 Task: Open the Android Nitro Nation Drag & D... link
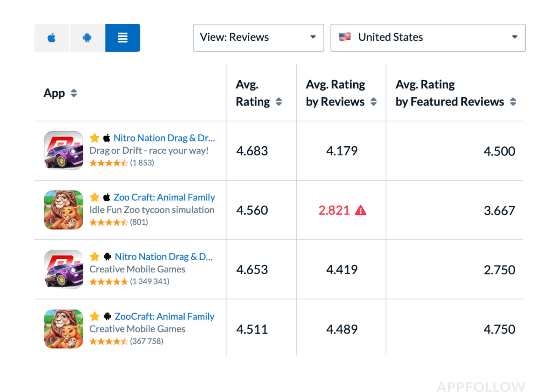[x=164, y=257]
